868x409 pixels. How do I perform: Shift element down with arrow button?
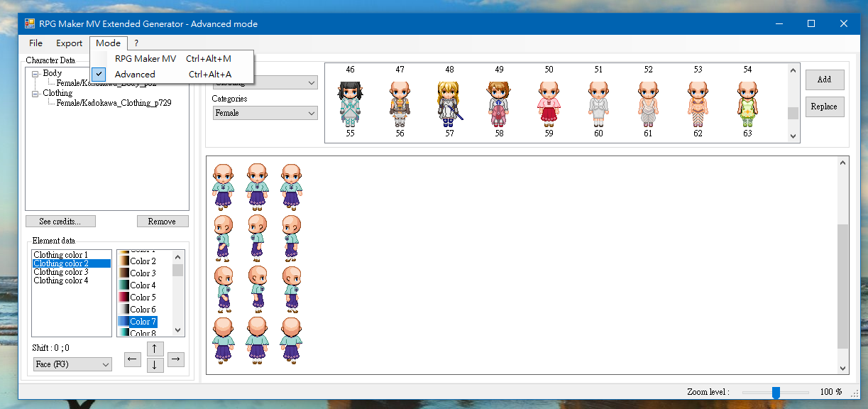155,365
